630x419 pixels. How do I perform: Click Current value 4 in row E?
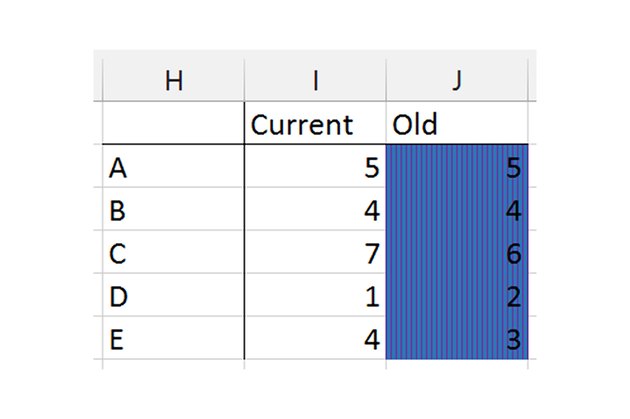tap(315, 337)
